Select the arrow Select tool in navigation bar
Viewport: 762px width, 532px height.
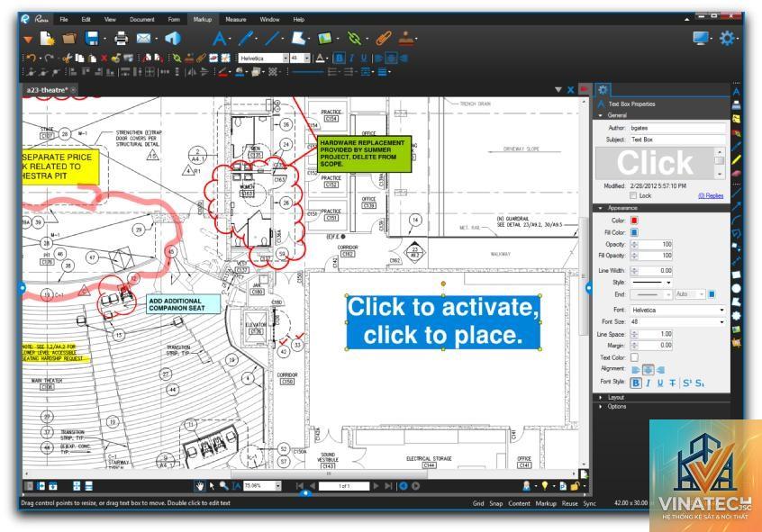212,486
